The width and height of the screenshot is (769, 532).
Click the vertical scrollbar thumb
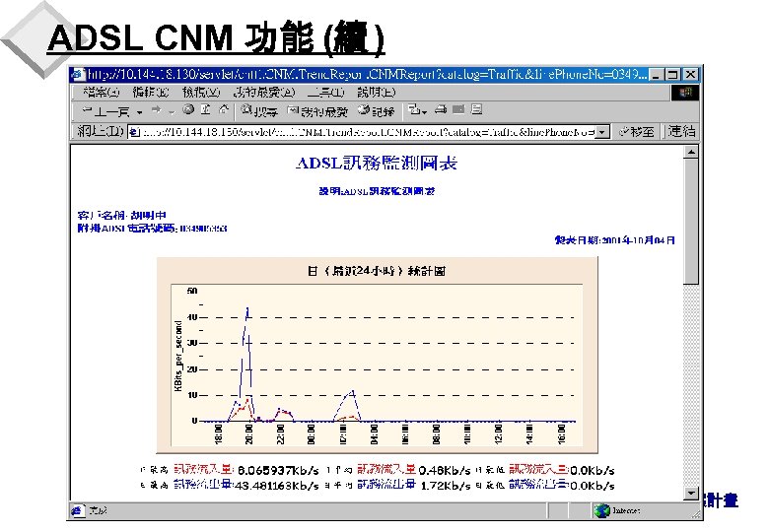[690, 221]
